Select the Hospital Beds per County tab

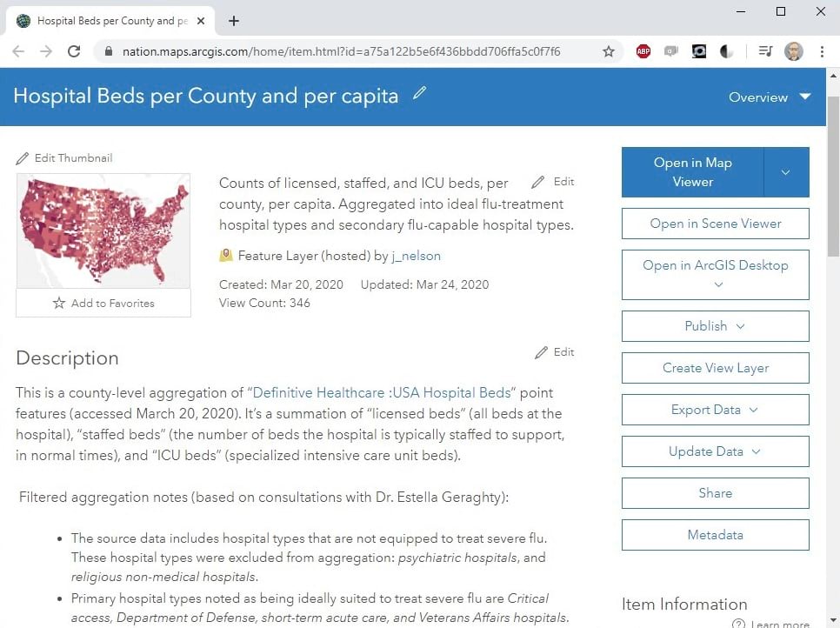tap(111, 21)
